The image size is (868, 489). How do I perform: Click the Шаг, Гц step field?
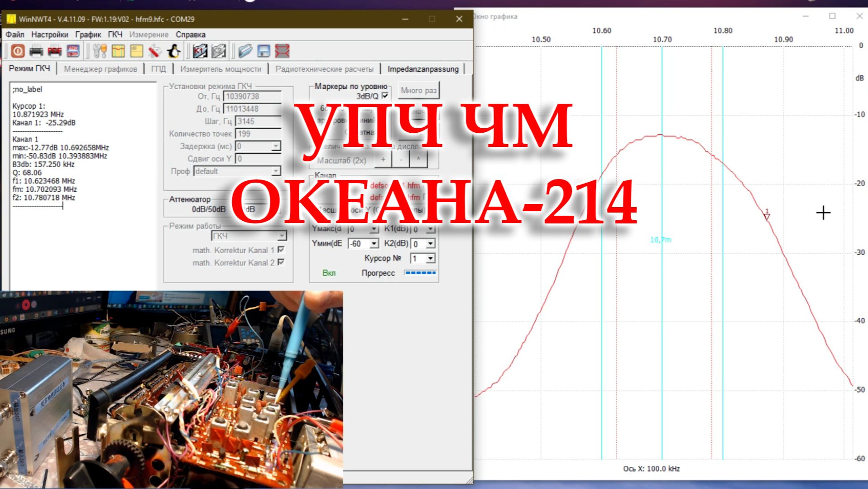coord(258,121)
